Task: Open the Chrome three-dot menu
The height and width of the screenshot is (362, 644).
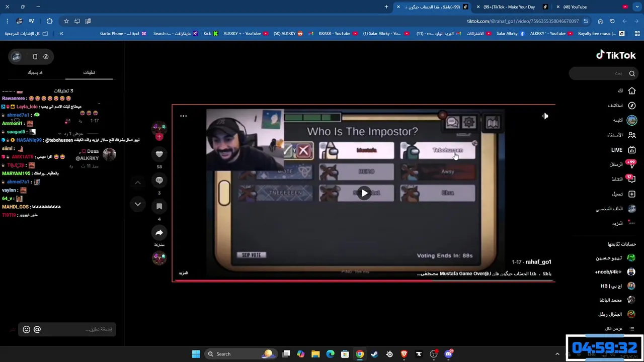Action: (x=7, y=21)
